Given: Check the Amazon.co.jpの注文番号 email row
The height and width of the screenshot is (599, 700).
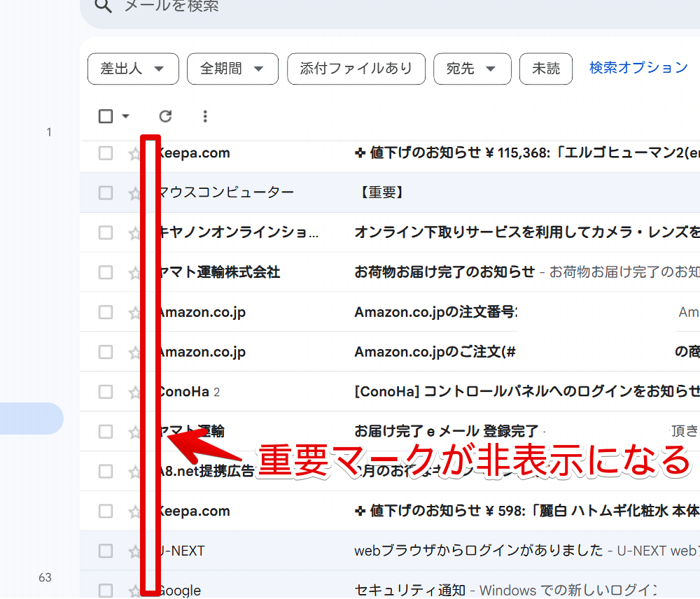Looking at the screenshot, I should [106, 312].
